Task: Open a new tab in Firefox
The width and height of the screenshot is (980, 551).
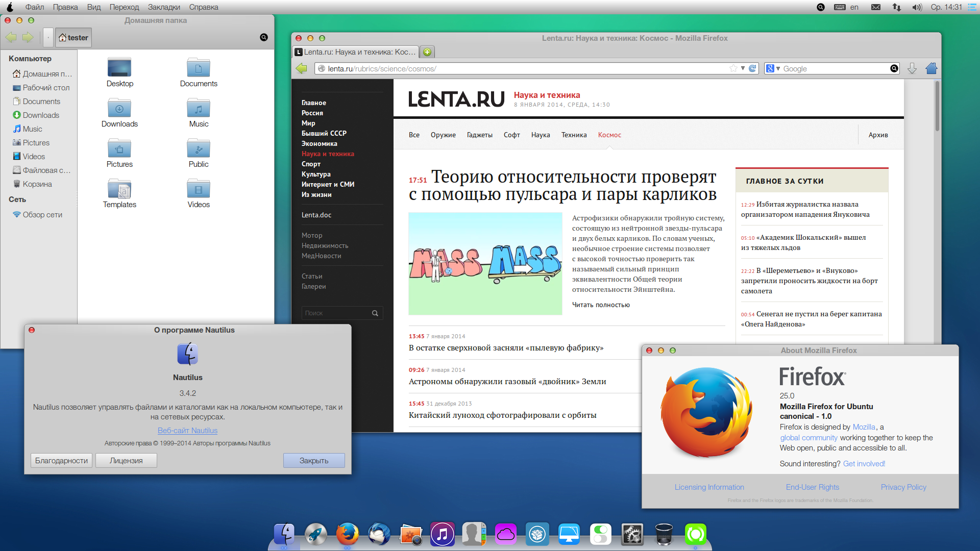Action: tap(428, 52)
